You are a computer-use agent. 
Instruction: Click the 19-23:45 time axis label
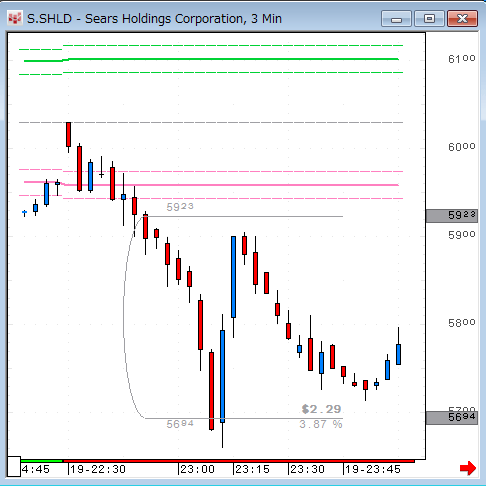(373, 469)
